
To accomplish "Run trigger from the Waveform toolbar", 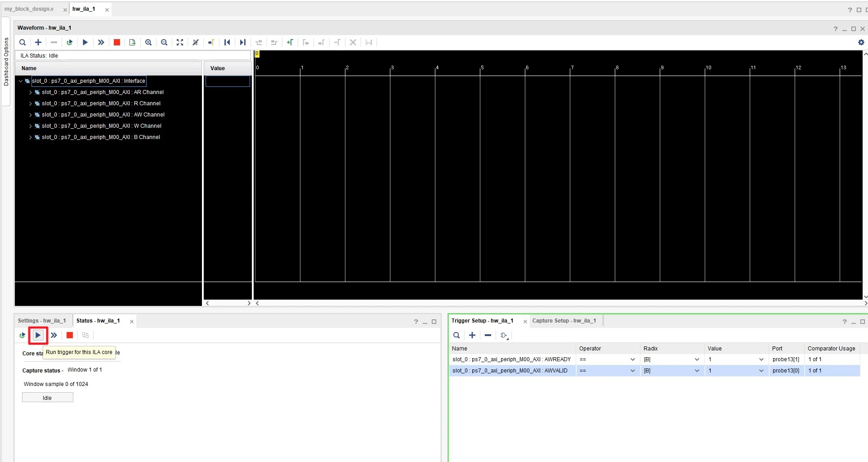I will point(85,42).
